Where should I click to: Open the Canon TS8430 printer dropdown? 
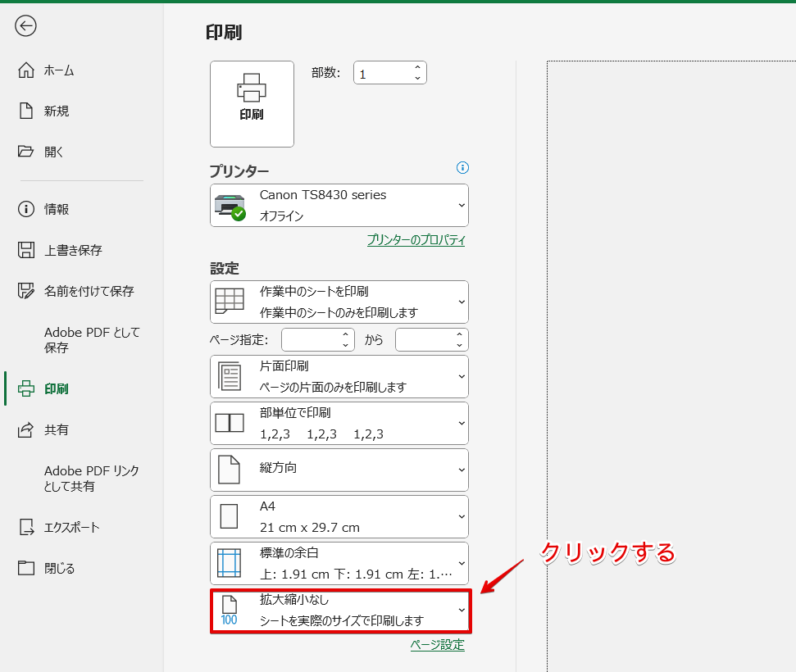pyautogui.click(x=339, y=205)
